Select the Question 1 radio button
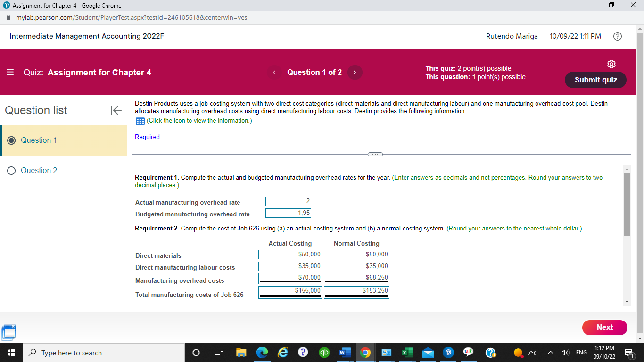This screenshot has width=644, height=362. (12, 140)
